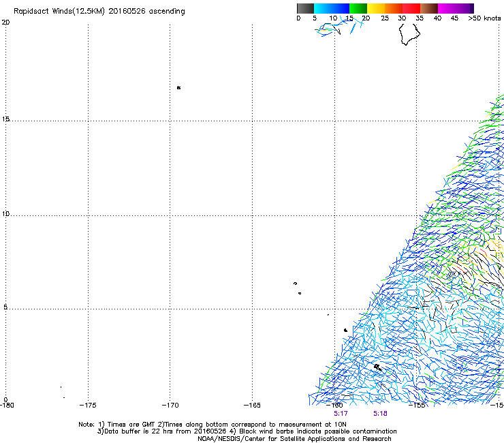Viewport: 504px width, 443px height.
Task: Pick the dark purple 45-50 knots legend color
Action: tap(464, 8)
